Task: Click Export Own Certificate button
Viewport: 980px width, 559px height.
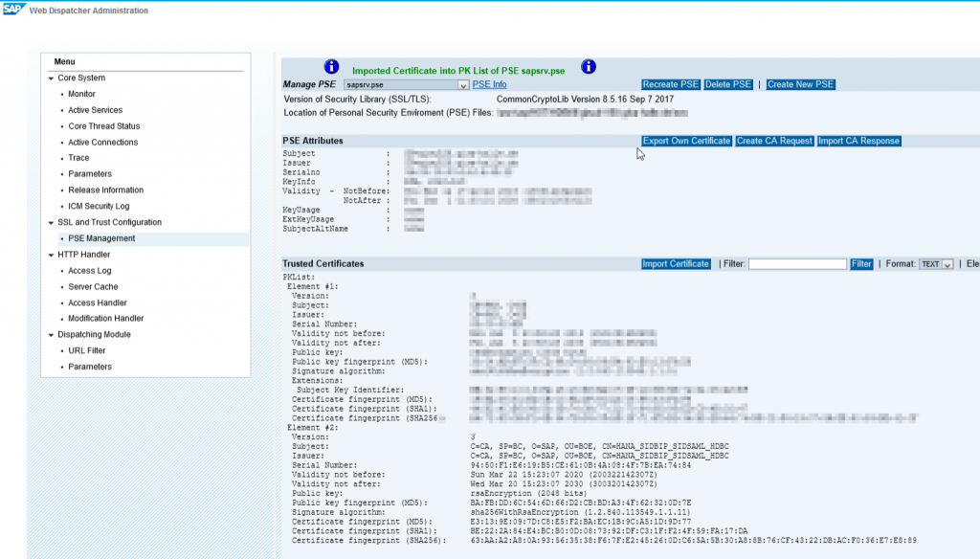Action: pos(686,142)
